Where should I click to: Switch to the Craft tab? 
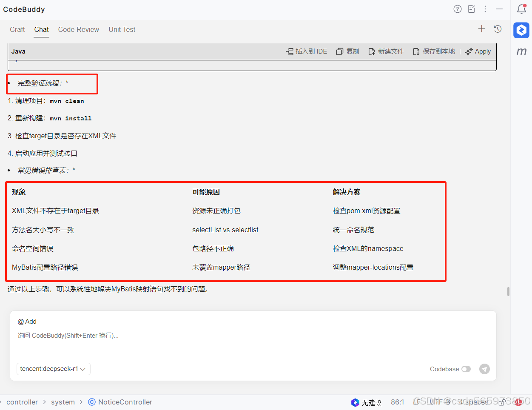click(17, 29)
